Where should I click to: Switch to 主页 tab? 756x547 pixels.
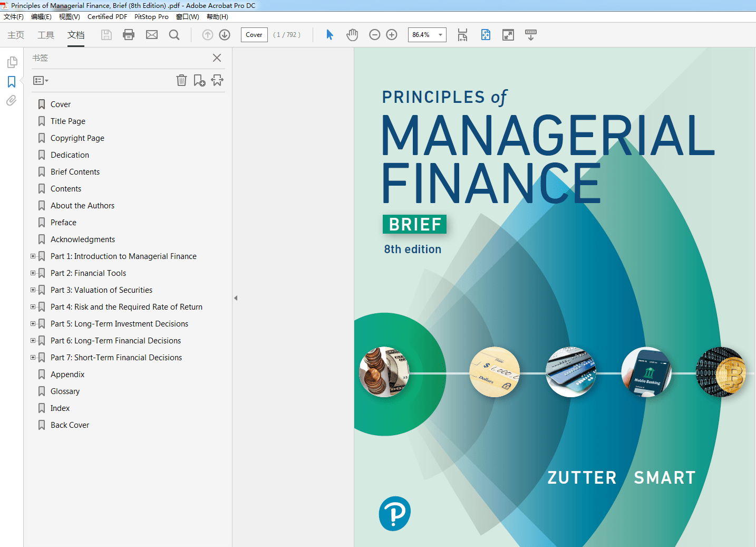coord(16,35)
